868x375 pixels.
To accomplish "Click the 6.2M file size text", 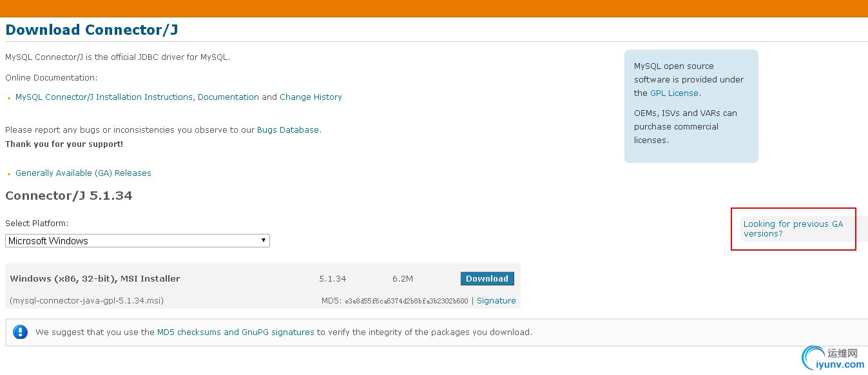I will point(403,279).
